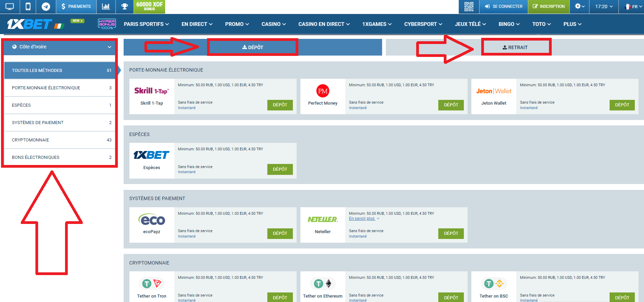Image resolution: width=644 pixels, height=302 pixels.
Task: Click the Tether on Ethereum icon
Action: [x=323, y=284]
